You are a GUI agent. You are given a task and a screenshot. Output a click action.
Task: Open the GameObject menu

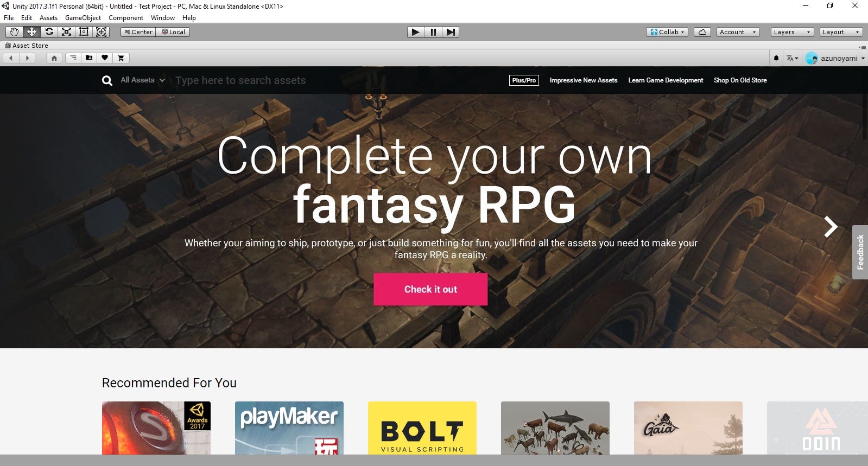click(83, 17)
